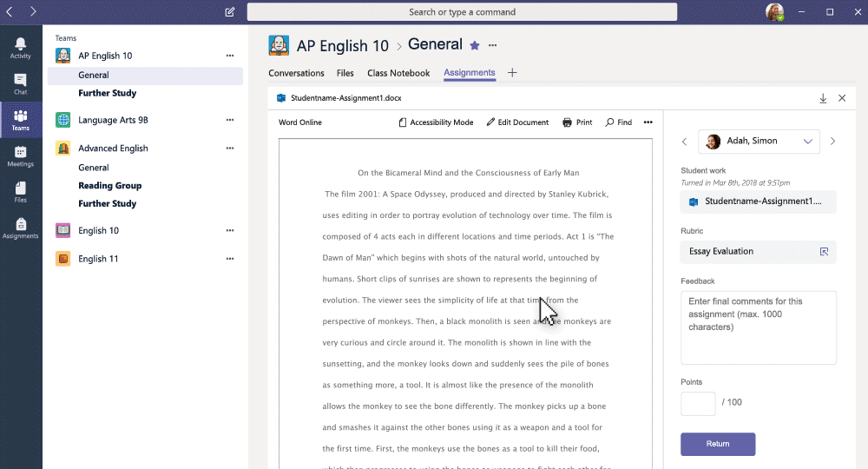The width and height of the screenshot is (868, 469).
Task: Open the Essay Evaluation rubric
Action: [759, 251]
